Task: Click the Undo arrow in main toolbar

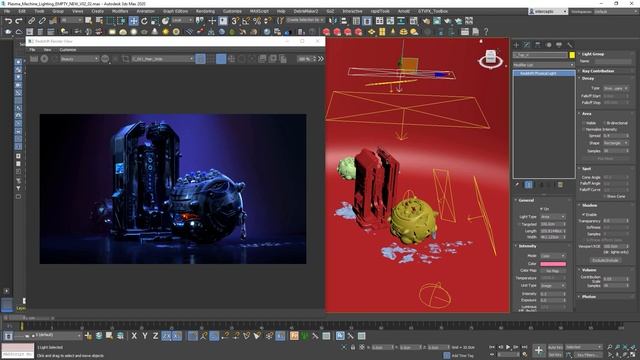Action: pyautogui.click(x=8, y=21)
